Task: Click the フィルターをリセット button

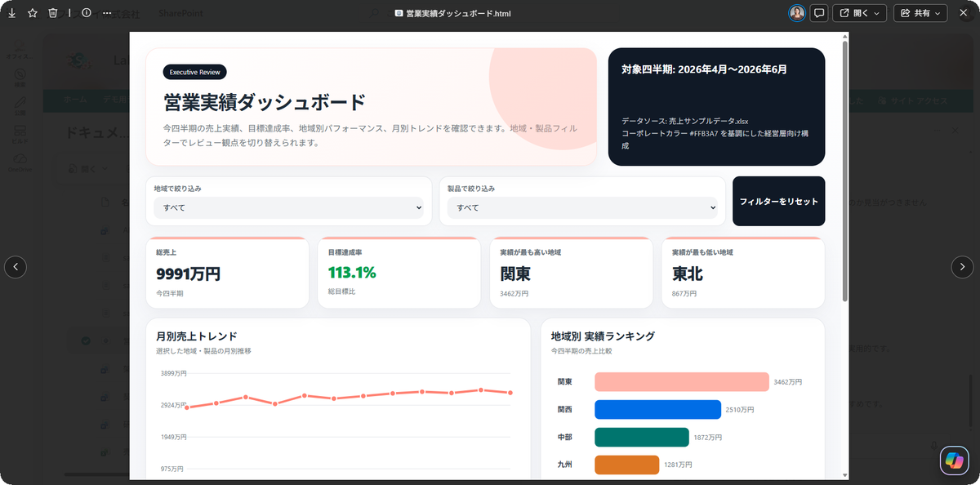Action: pos(778,201)
